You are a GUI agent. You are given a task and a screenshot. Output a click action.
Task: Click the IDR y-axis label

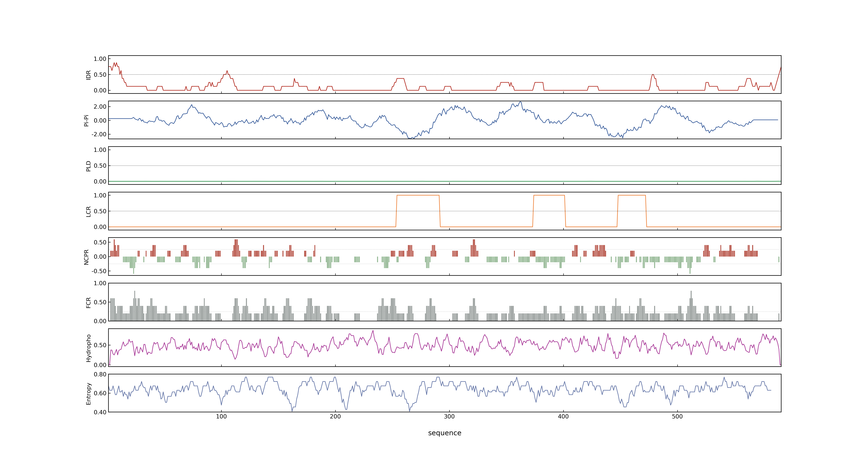click(x=88, y=75)
